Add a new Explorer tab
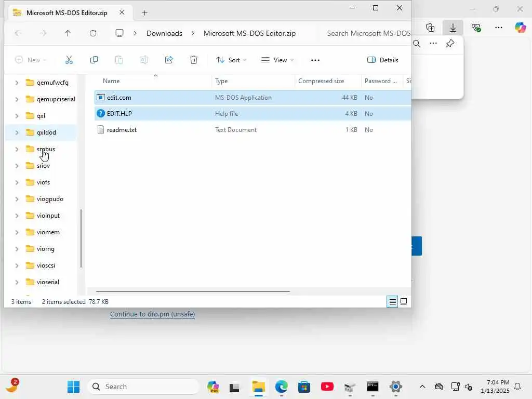 pyautogui.click(x=144, y=13)
